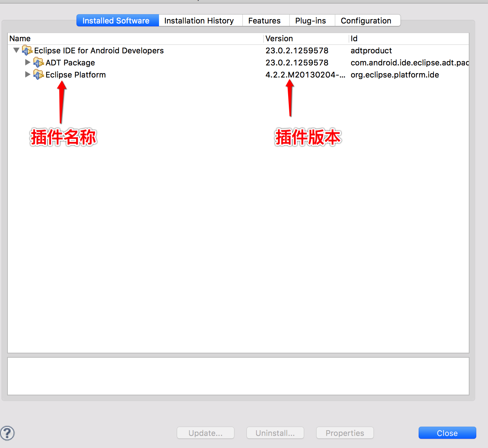Click the adtproduct row version 23.0.2.1259578 cell
The width and height of the screenshot is (488, 448).
[297, 50]
